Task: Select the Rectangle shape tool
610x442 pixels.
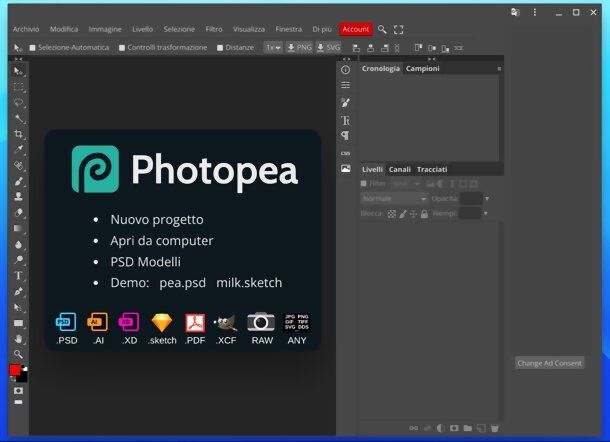Action: click(18, 323)
